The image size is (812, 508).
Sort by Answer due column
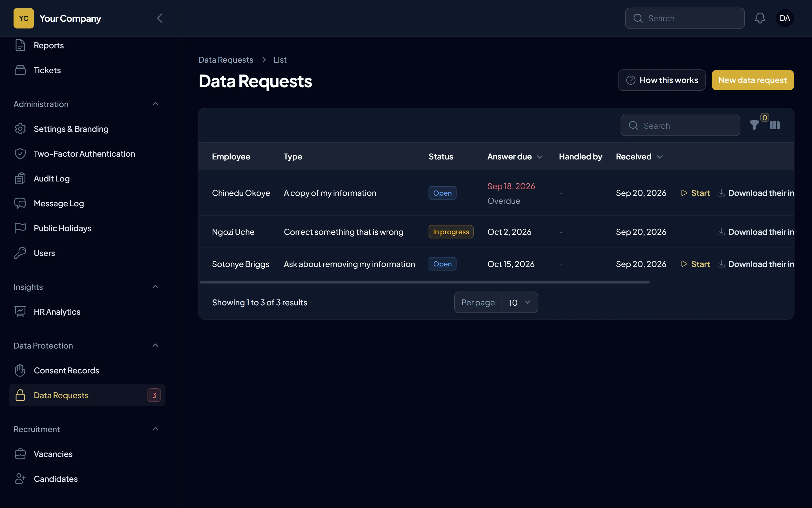(515, 157)
